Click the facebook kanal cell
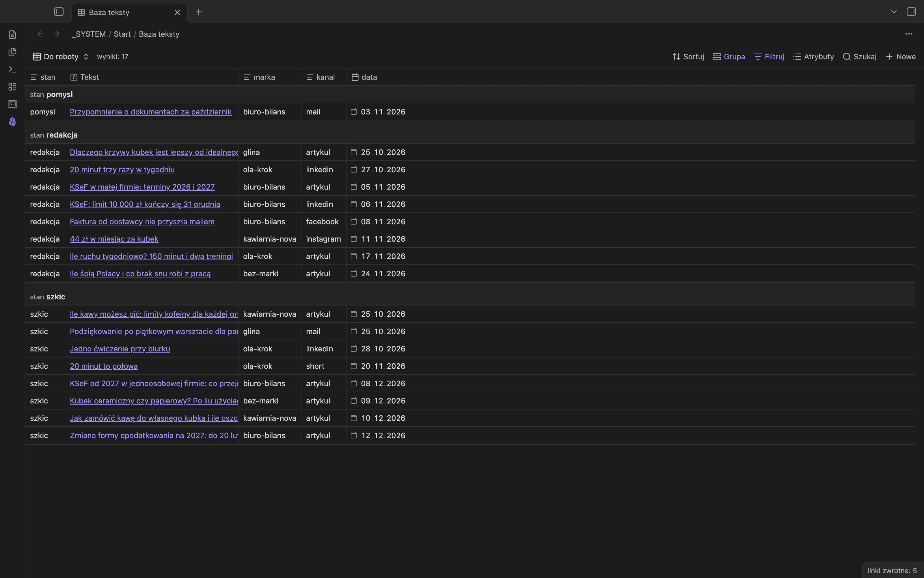 tap(323, 222)
